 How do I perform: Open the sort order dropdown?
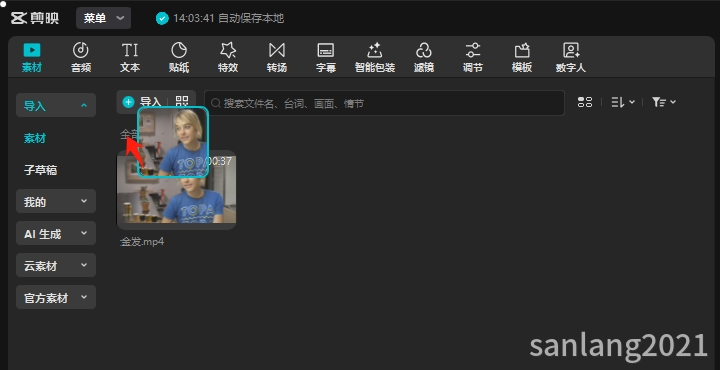[623, 102]
